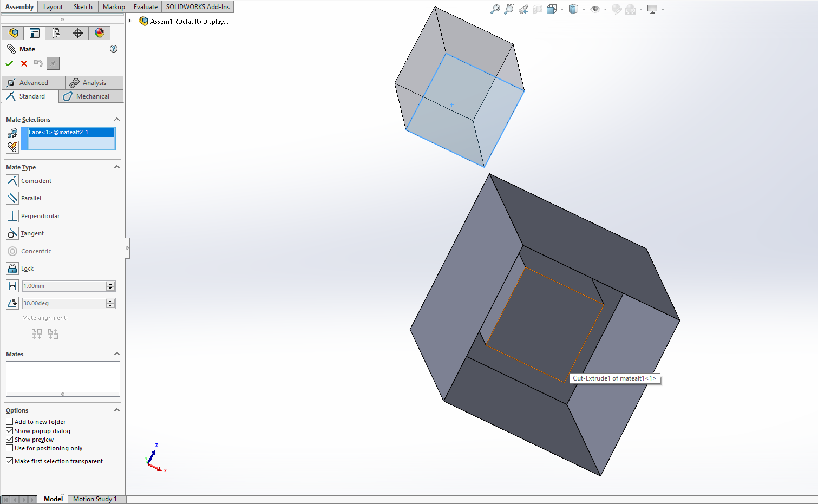Open the Motion Study 1 tab
The height and width of the screenshot is (504, 818).
point(95,499)
